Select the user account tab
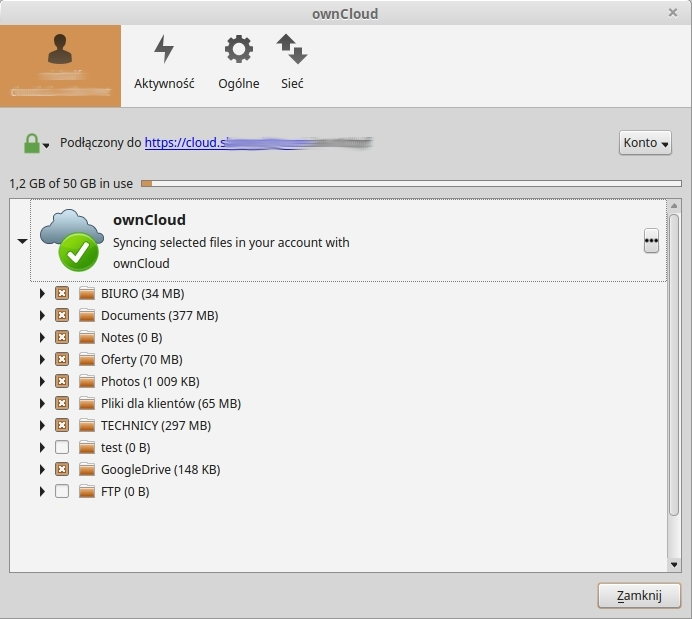692x619 pixels. pos(60,66)
